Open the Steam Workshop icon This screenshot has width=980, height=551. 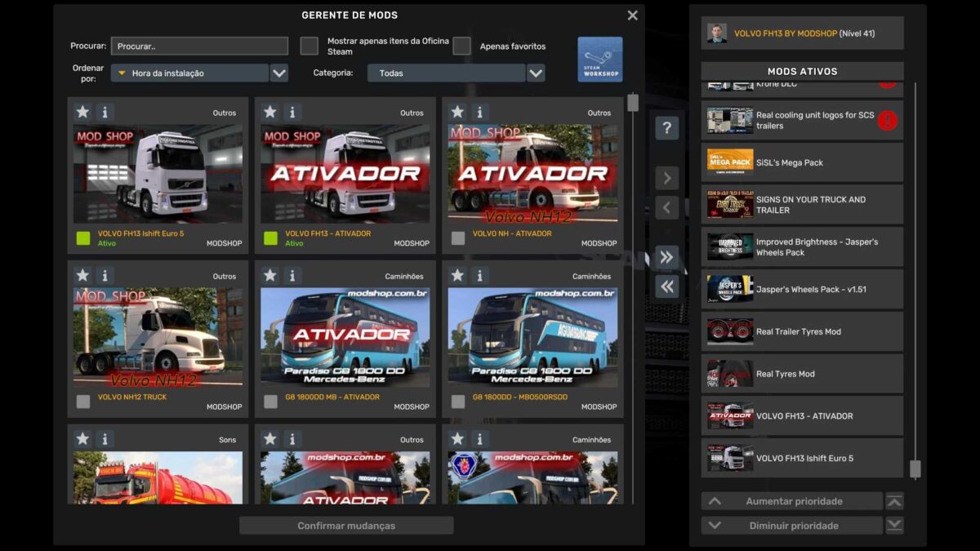click(x=599, y=59)
